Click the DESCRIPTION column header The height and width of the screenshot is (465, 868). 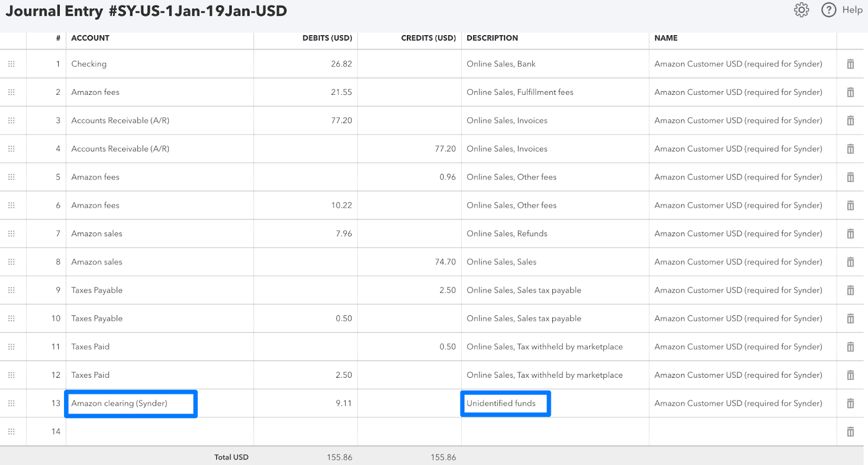[492, 38]
